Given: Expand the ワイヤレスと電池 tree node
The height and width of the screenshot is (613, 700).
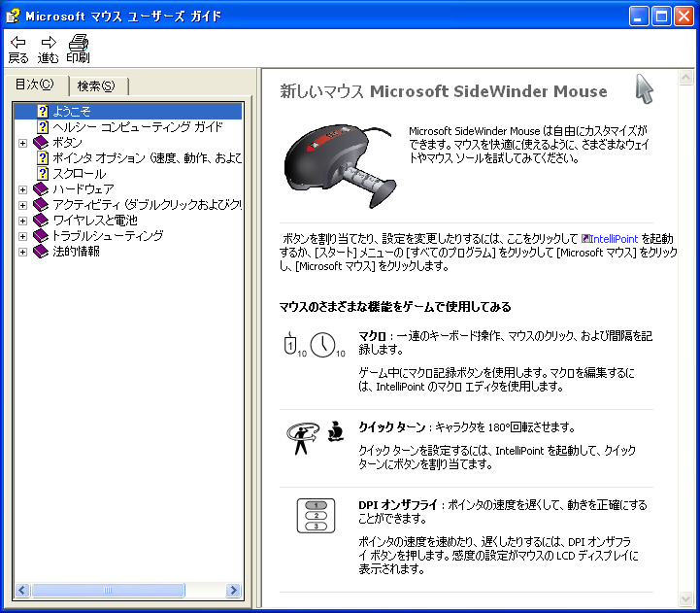Looking at the screenshot, I should (22, 221).
